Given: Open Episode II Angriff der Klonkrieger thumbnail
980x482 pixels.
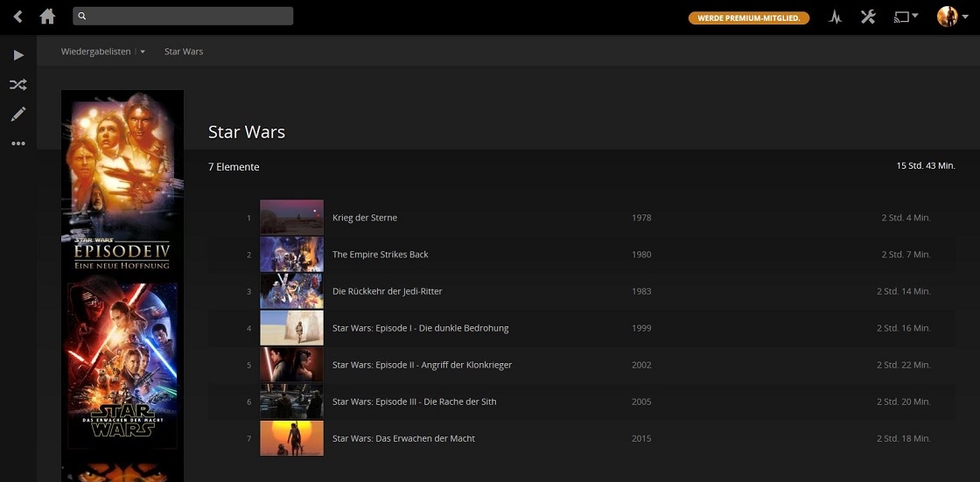Looking at the screenshot, I should pos(292,365).
